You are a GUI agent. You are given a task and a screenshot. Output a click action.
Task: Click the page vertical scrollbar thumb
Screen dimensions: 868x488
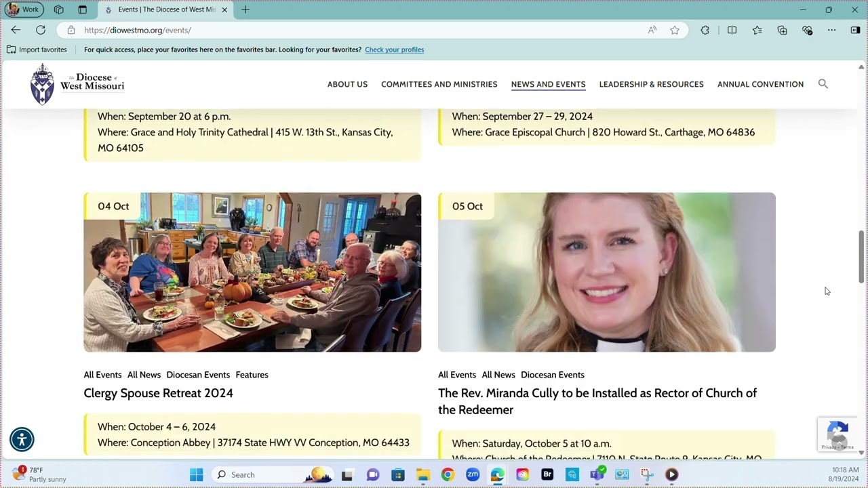click(x=861, y=256)
